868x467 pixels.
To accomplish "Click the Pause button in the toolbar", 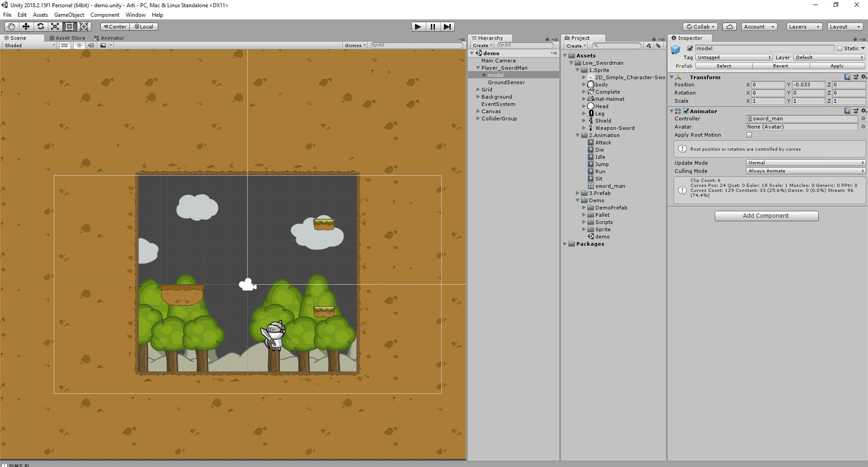I will 433,27.
